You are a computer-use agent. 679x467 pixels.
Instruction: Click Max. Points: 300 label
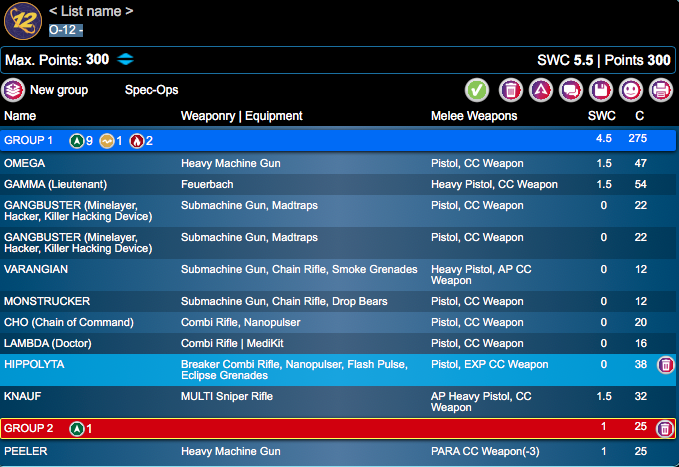(57, 59)
